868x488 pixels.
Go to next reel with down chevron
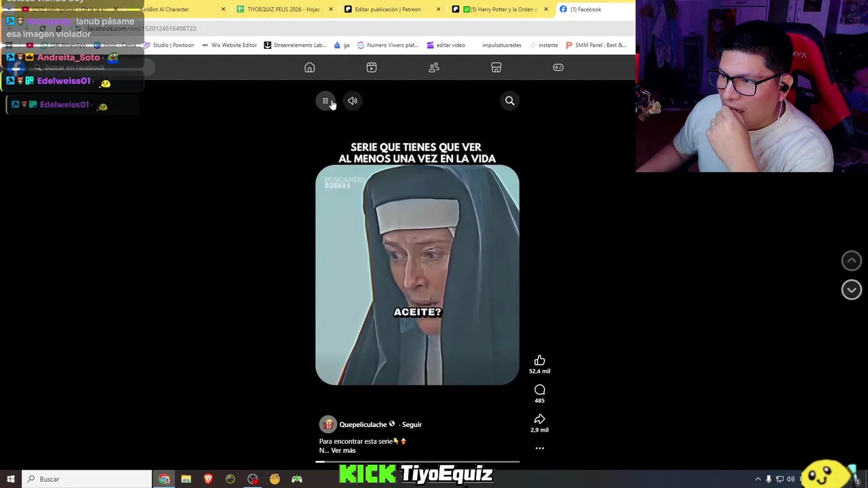point(852,289)
